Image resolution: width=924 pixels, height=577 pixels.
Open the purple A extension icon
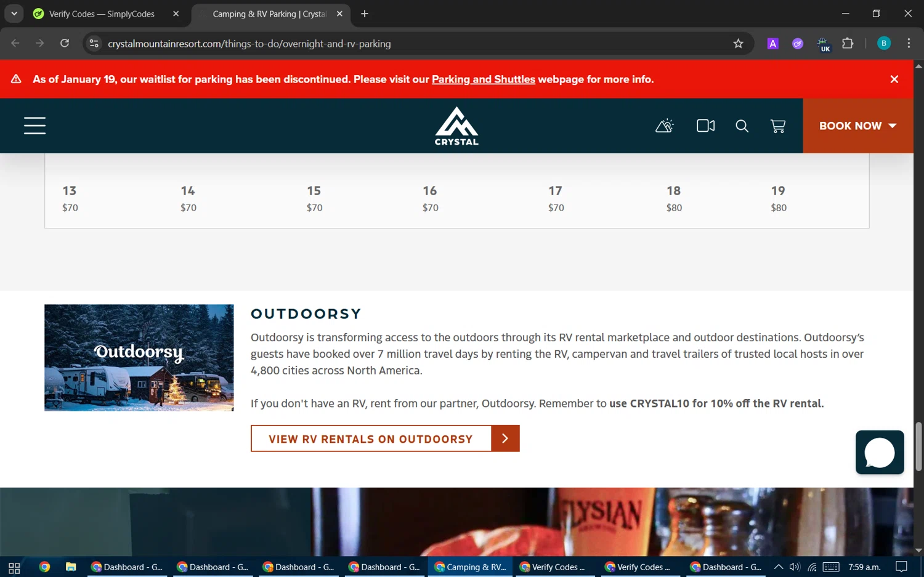pos(772,43)
